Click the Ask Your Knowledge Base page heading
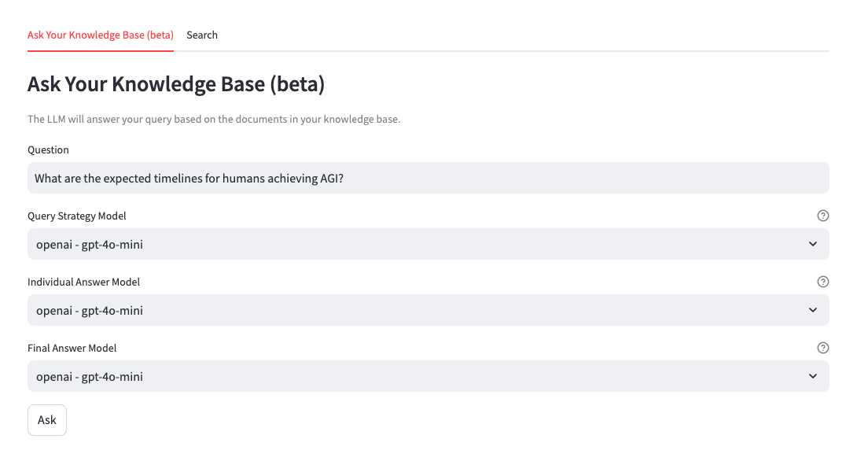868x465 pixels. [176, 84]
